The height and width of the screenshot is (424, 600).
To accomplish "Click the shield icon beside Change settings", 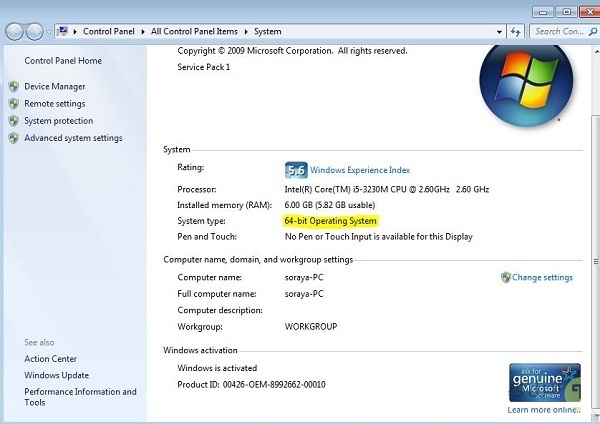I will point(506,277).
